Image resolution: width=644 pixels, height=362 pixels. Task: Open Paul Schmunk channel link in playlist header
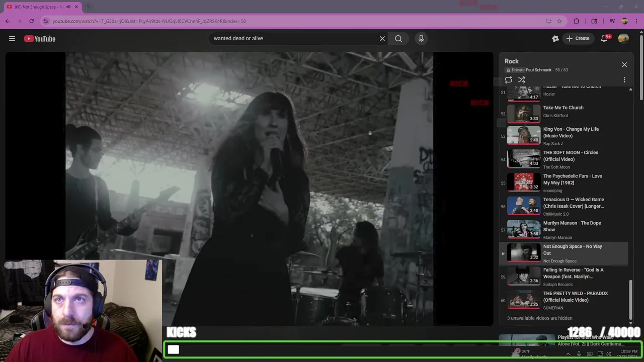pyautogui.click(x=538, y=70)
